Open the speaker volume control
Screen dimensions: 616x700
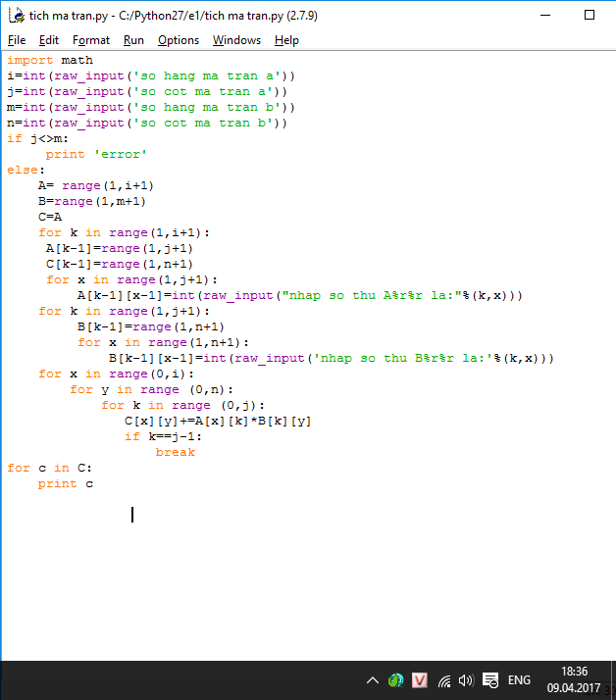point(466,680)
